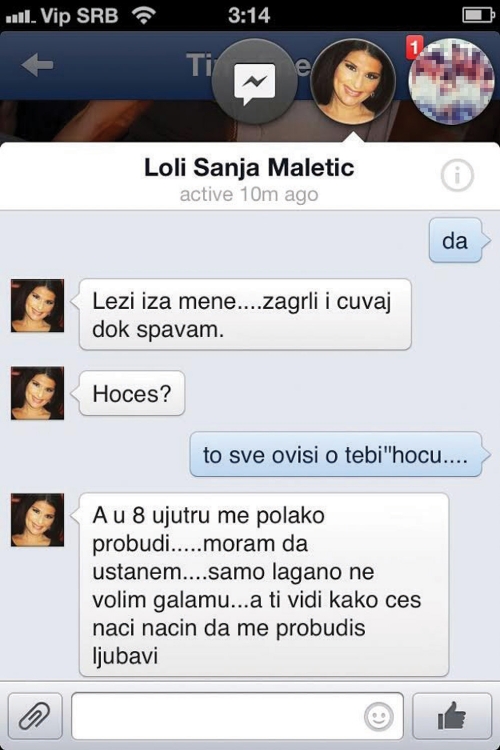Select Loli Sanja Maletic's chat head

coord(353,82)
